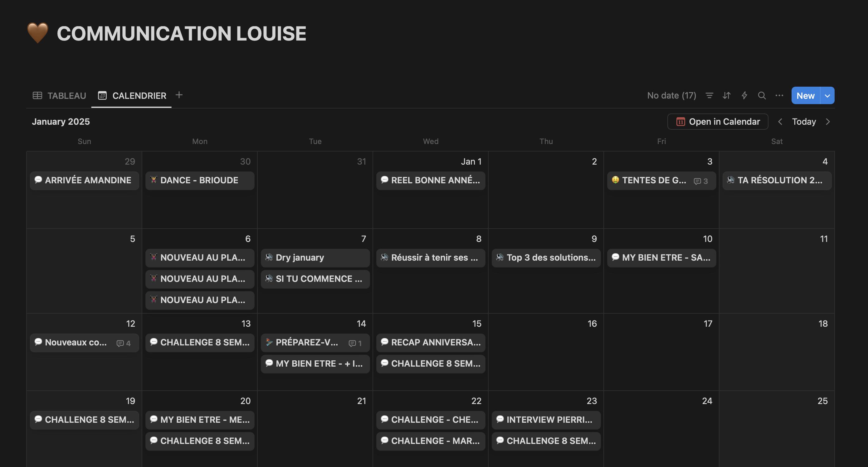Open the filter icon in view toolbar

pyautogui.click(x=709, y=96)
